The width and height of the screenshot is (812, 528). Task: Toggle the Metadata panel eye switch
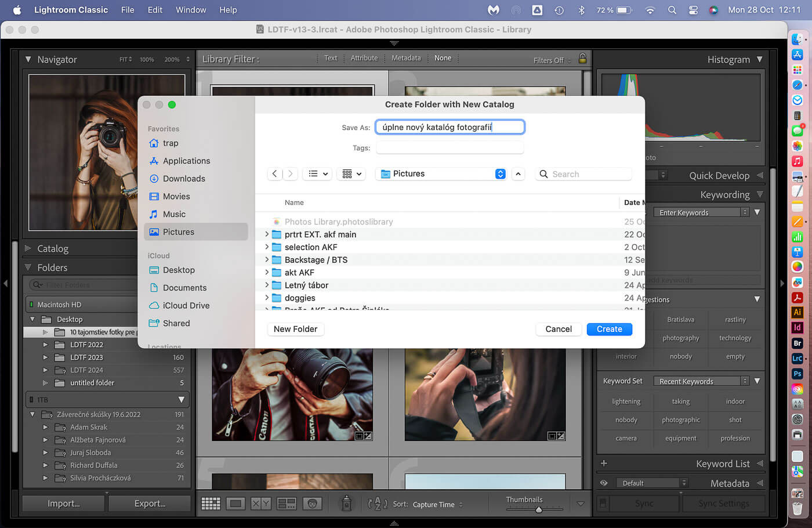[x=604, y=483]
